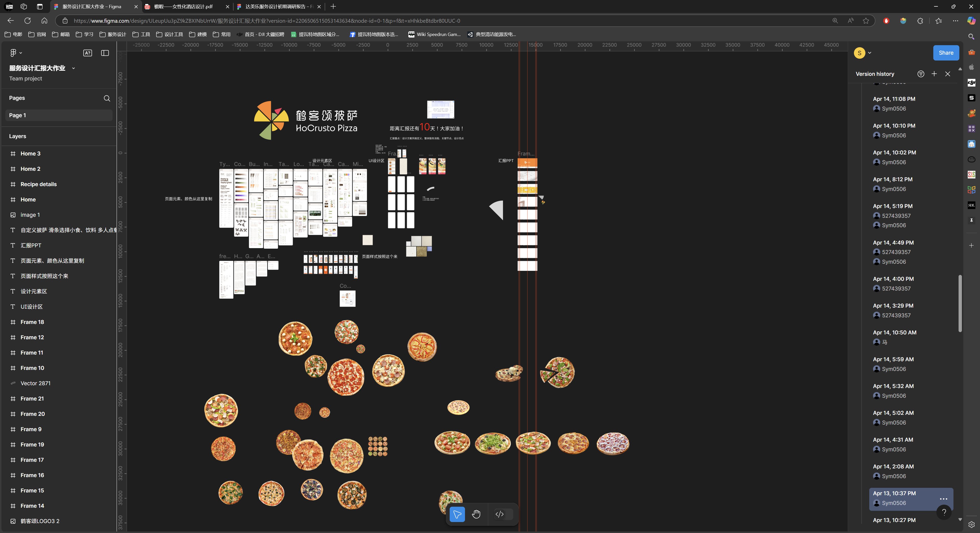
Task: Add new version with plus icon
Action: tap(934, 74)
